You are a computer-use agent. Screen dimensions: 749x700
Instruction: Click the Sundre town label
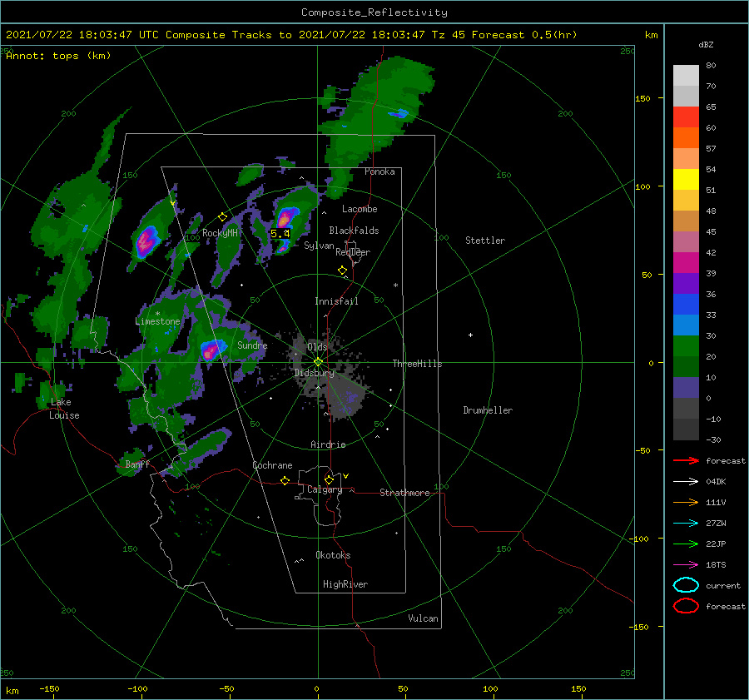[x=252, y=345]
